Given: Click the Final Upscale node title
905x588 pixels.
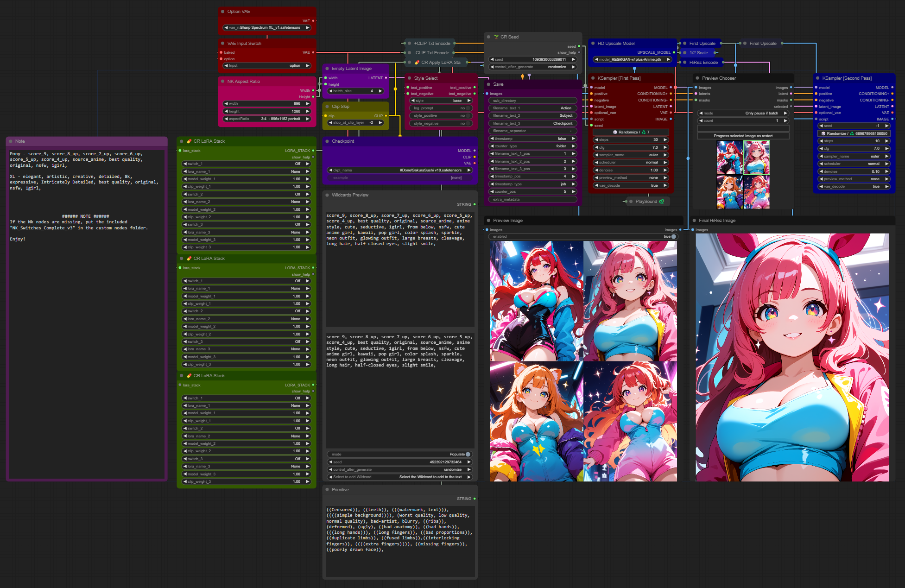Looking at the screenshot, I should click(x=763, y=44).
